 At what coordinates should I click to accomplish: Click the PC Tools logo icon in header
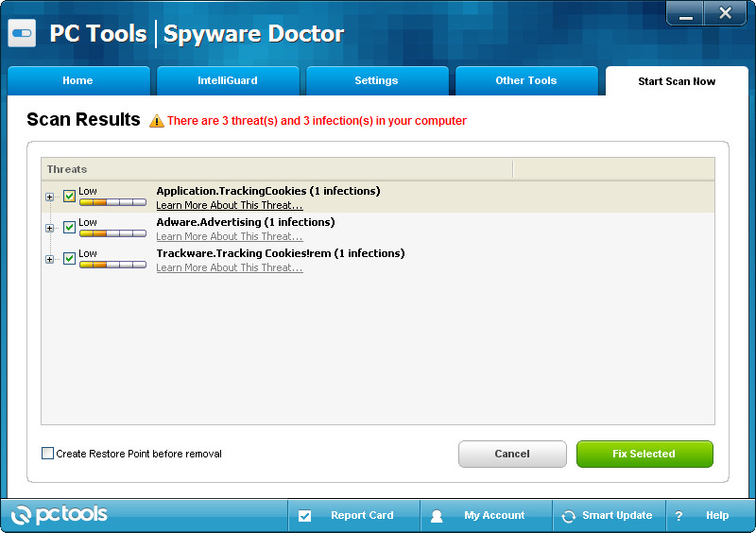tap(22, 33)
